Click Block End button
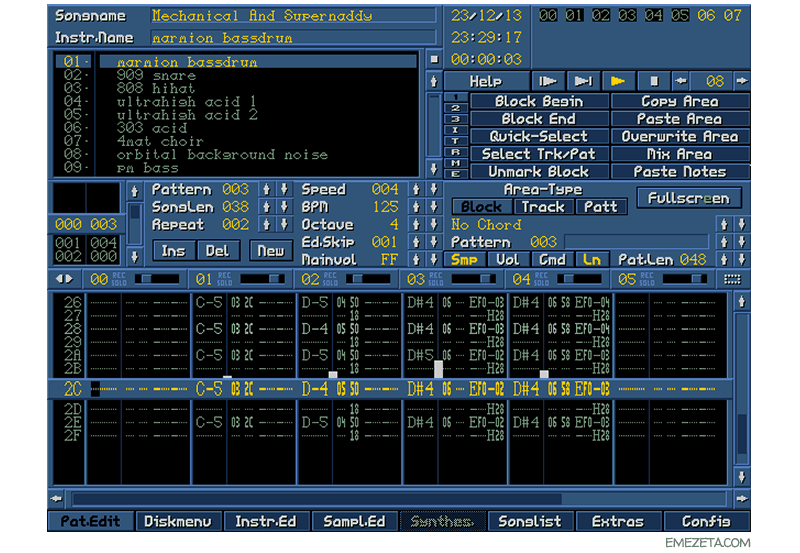Screen dimensions: 800x553 539,119
